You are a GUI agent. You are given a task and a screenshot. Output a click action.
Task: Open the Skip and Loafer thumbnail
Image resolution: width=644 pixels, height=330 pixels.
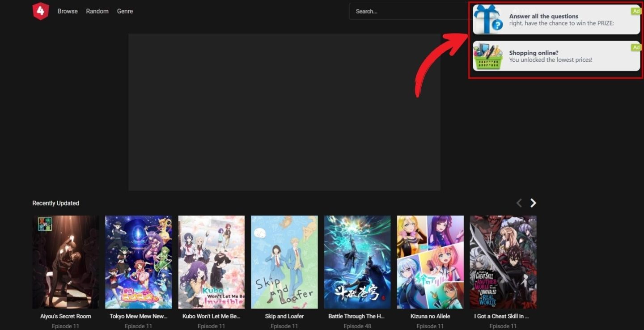point(284,262)
